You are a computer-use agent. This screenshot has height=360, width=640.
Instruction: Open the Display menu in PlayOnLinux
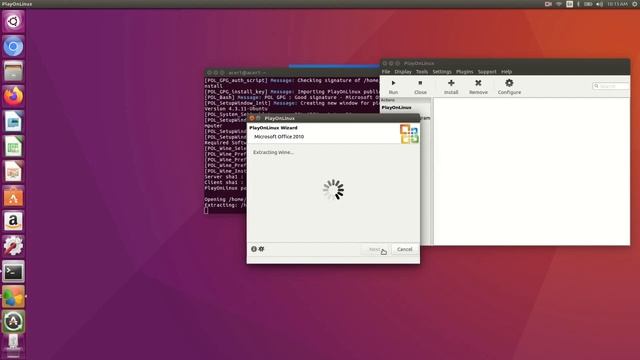[x=403, y=71]
